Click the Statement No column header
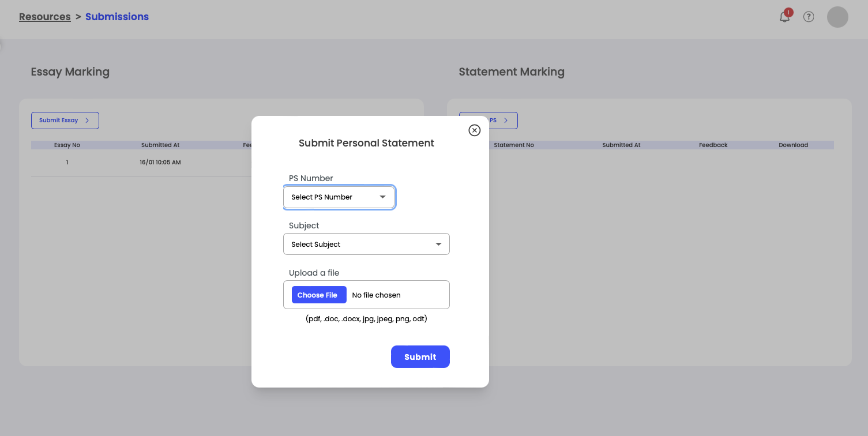868x436 pixels. click(514, 145)
